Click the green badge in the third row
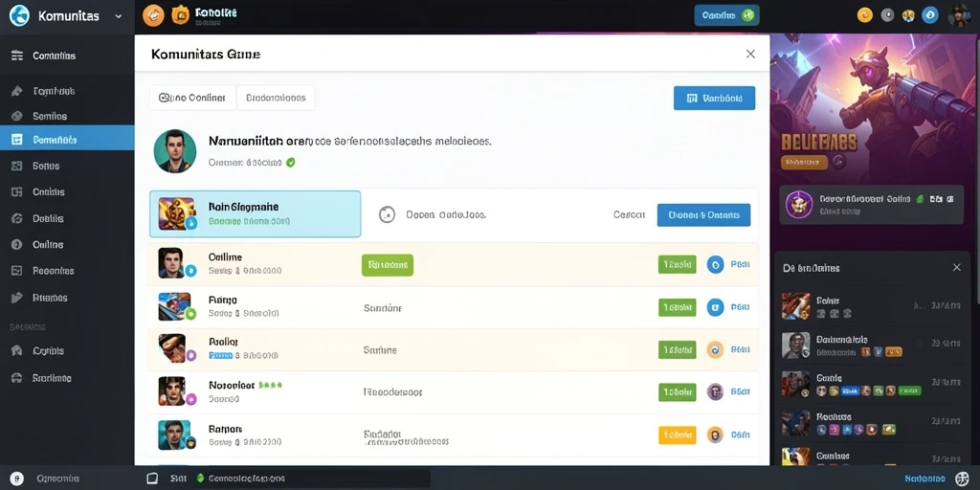 (677, 349)
